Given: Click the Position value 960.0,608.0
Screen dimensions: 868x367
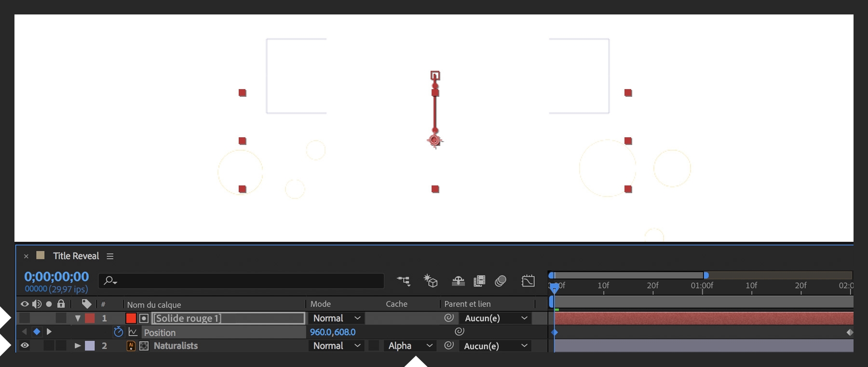Looking at the screenshot, I should coord(333,332).
